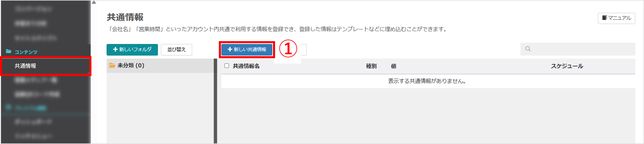Image resolution: width=644 pixels, height=144 pixels.
Task: Focus the search input field
Action: click(x=578, y=49)
